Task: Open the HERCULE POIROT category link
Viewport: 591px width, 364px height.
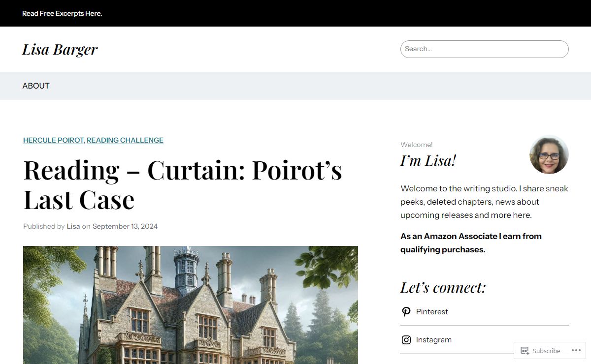Action: 53,140
